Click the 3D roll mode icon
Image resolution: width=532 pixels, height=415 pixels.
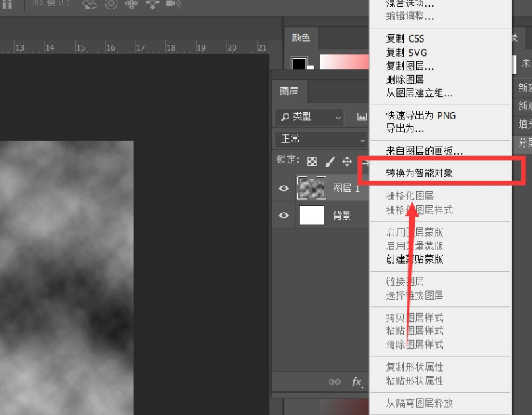[x=111, y=4]
